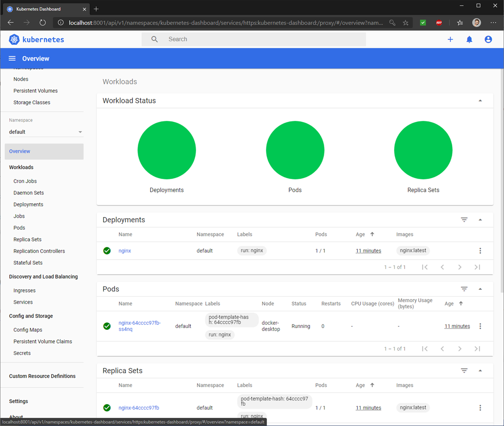
Task: Sort Deployments by Age column arrow
Action: [x=372, y=234]
